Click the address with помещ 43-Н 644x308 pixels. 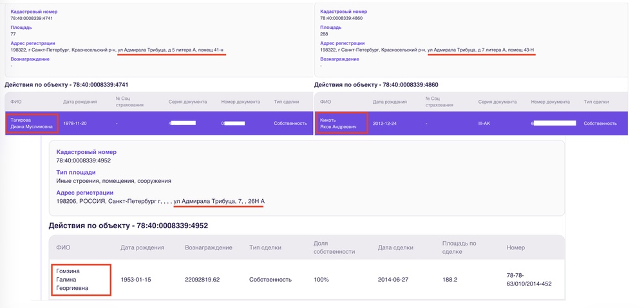tap(426, 49)
